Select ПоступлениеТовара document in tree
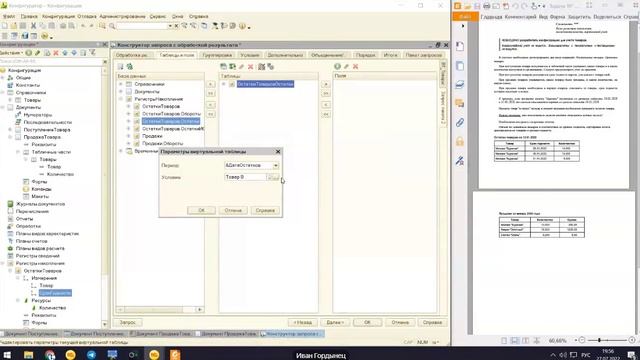This screenshot has height=360, width=640. pos(47,129)
